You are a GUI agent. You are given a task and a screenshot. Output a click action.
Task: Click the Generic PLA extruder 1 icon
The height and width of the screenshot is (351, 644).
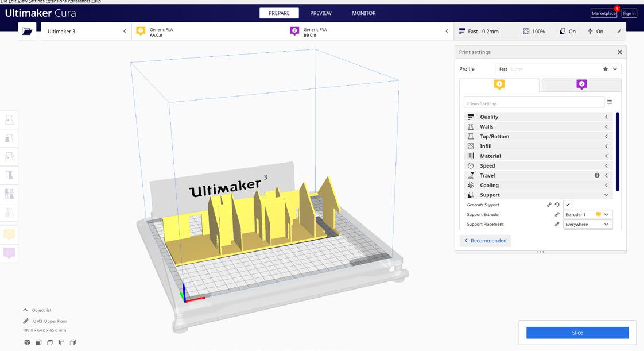(x=141, y=32)
